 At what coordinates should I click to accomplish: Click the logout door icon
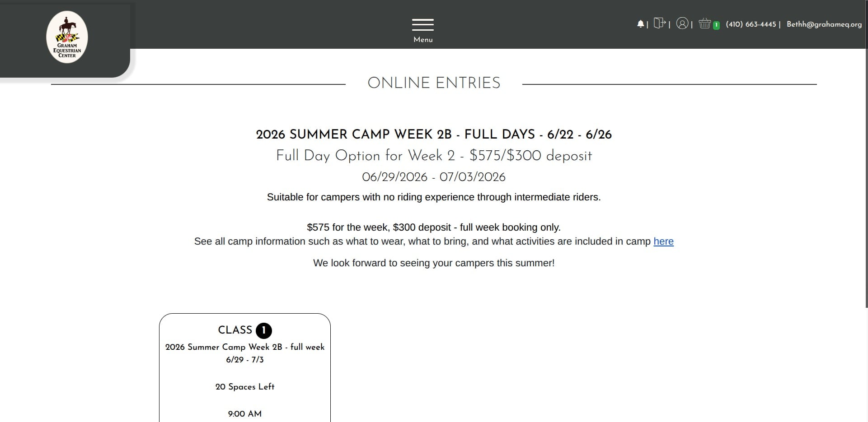coord(659,23)
